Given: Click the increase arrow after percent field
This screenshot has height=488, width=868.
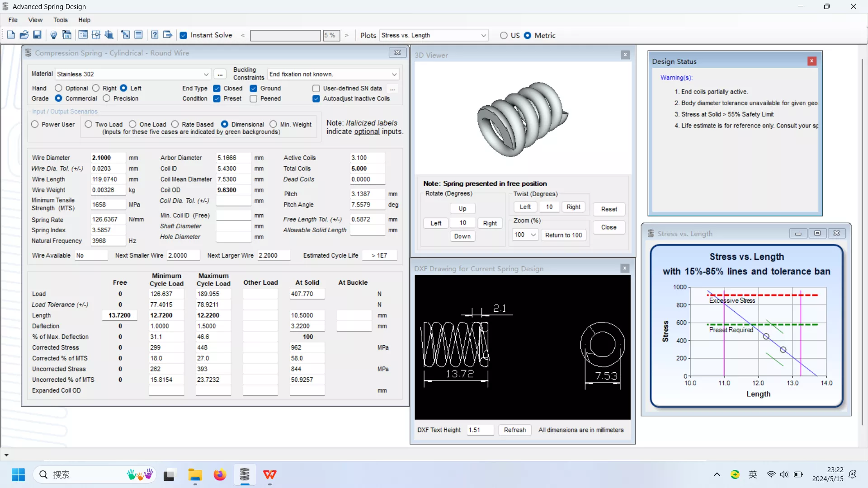Looking at the screenshot, I should coord(347,35).
